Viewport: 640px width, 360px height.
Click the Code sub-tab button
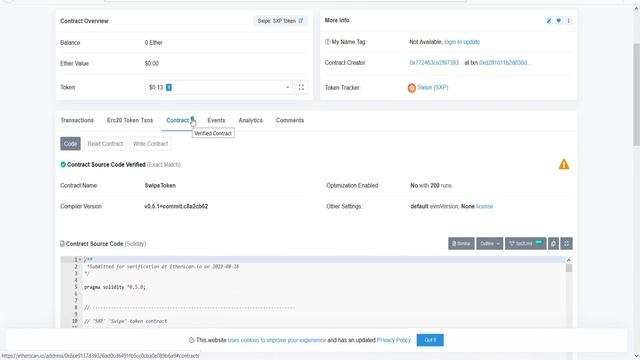[70, 144]
